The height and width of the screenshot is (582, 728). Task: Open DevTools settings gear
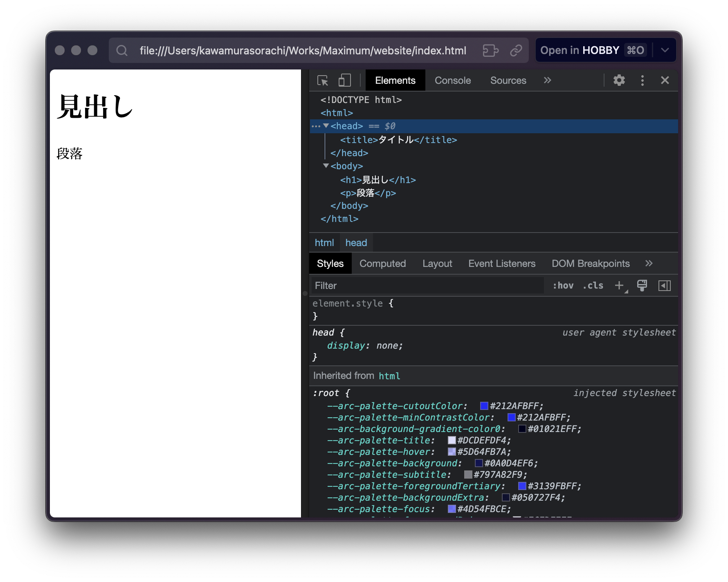click(x=619, y=81)
